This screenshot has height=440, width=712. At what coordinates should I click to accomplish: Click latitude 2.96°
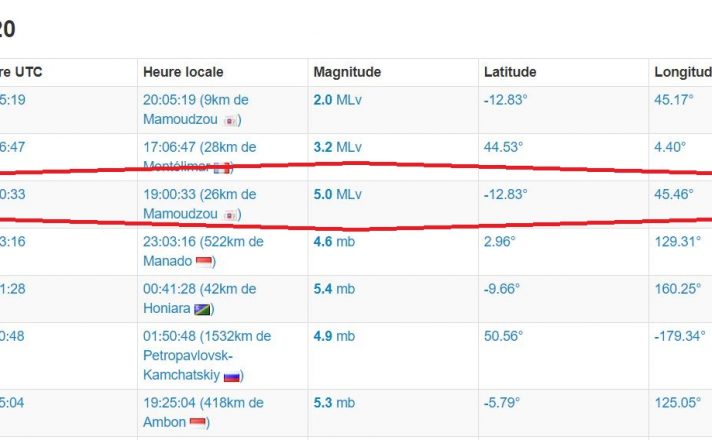[x=499, y=242]
